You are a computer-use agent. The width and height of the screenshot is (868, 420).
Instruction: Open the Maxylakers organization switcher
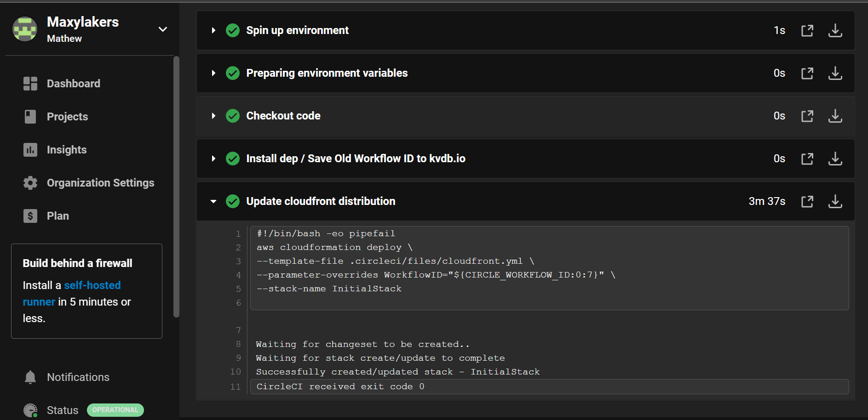(x=163, y=29)
